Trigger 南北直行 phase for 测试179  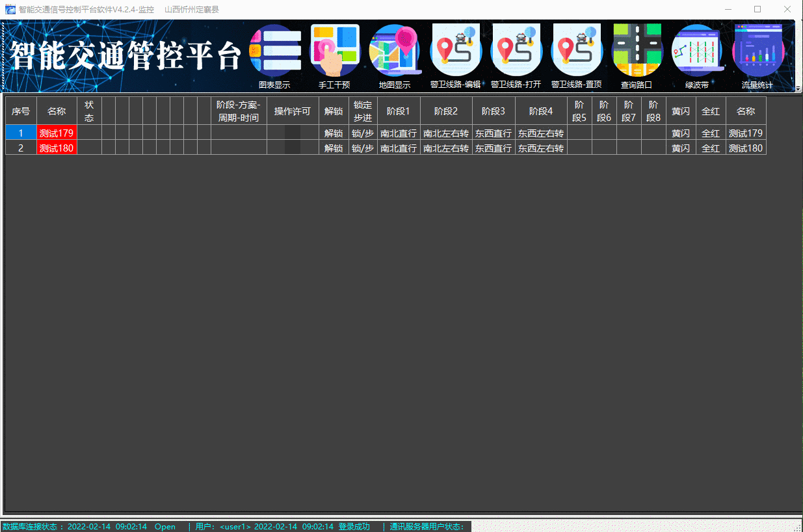[x=399, y=133]
